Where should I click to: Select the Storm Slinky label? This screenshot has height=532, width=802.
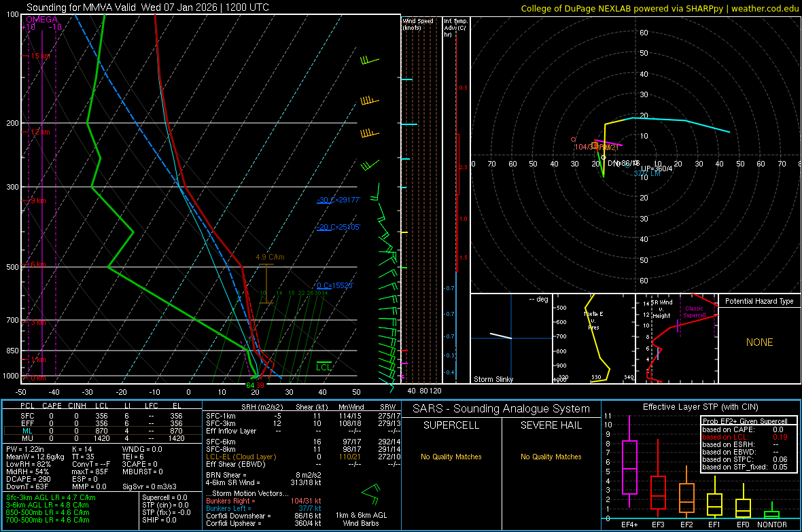click(x=493, y=379)
